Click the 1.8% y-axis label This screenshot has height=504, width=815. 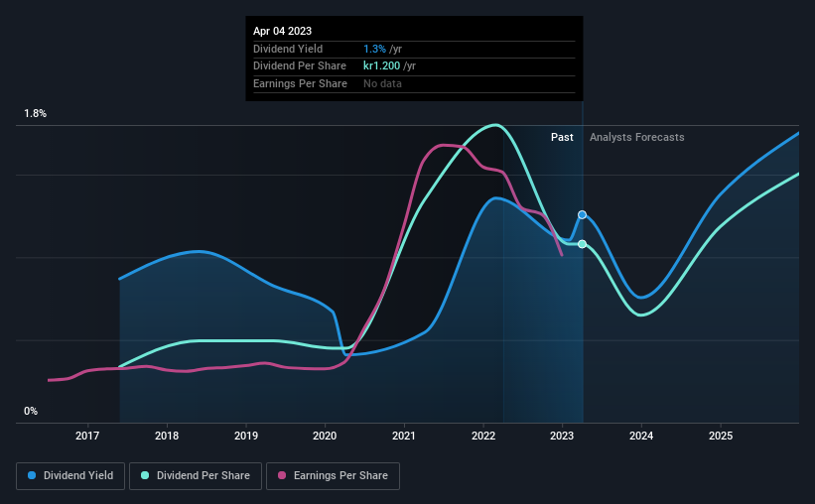point(36,113)
